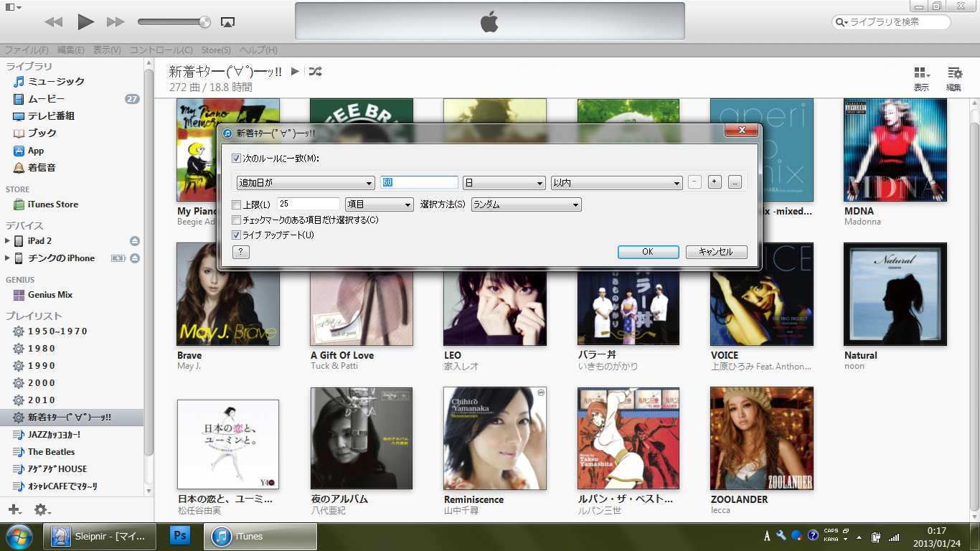The image size is (980, 551).
Task: Open the search options magnifier dropdown
Action: tap(842, 22)
